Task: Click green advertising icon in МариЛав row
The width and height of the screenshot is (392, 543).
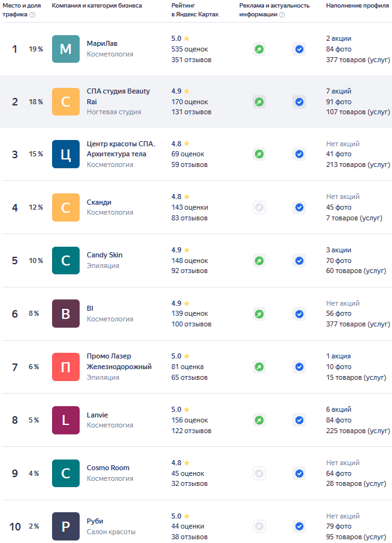Action: pos(259,49)
